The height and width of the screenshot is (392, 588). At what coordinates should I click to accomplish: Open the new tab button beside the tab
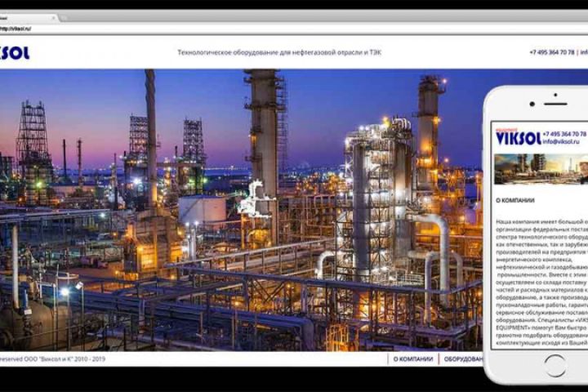tap(65, 18)
